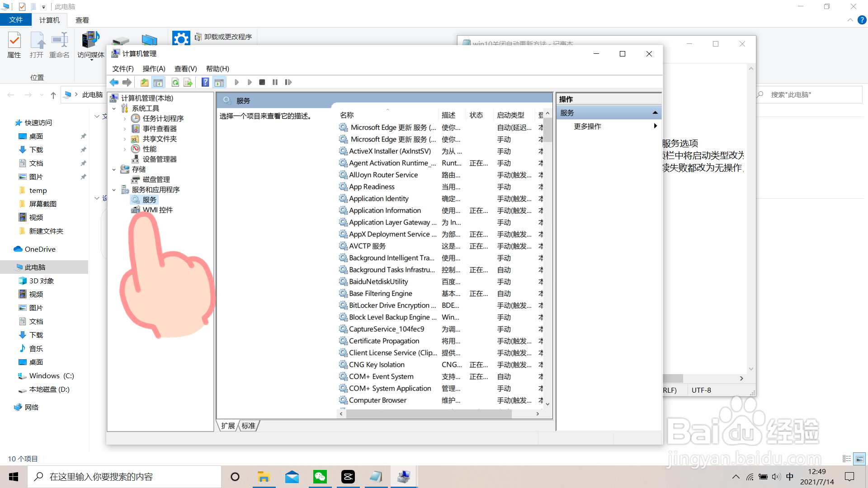This screenshot has height=488, width=868.
Task: Navigate back in the console tree
Action: coord(114,82)
